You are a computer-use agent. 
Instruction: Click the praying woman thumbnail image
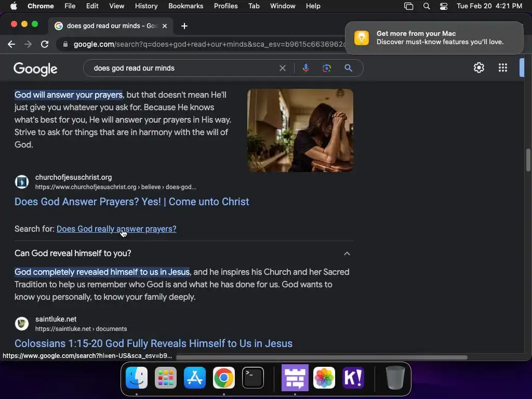coord(300,130)
